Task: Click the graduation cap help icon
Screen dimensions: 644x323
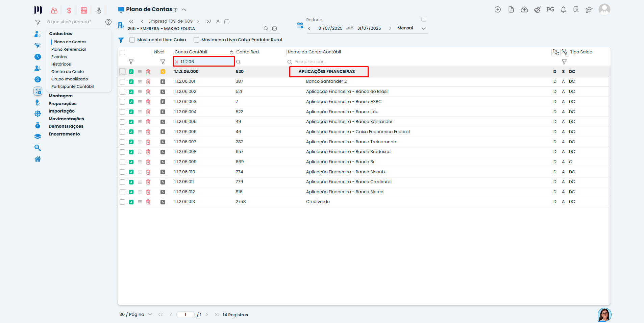Action: tap(589, 10)
